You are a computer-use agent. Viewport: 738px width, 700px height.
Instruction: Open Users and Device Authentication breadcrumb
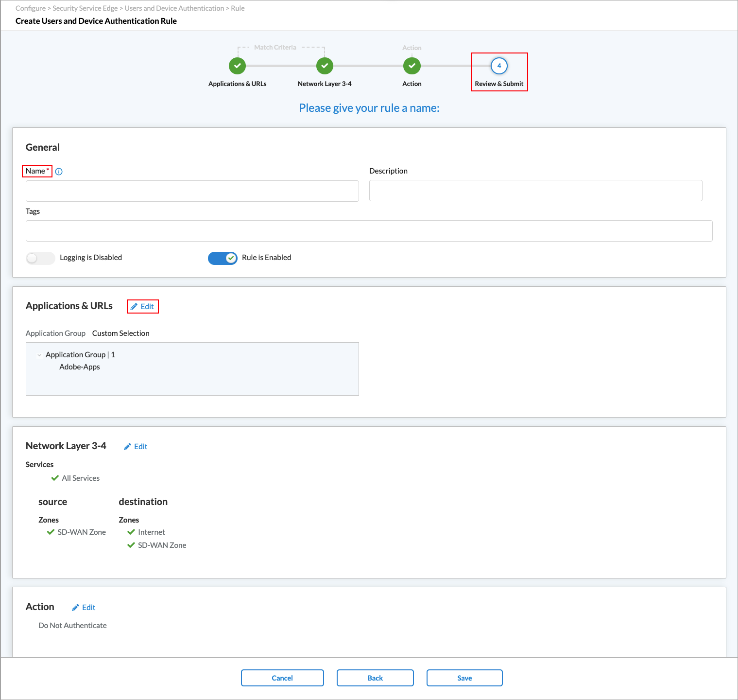(x=174, y=8)
